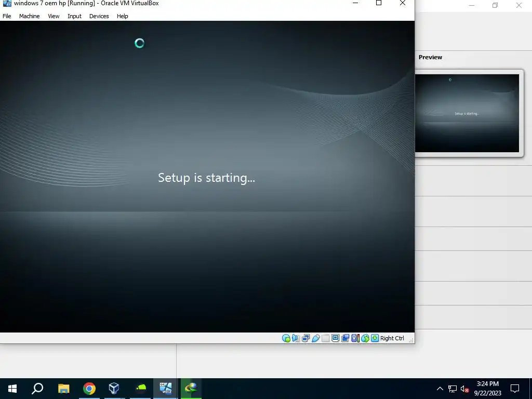Open taskbar search
The image size is (532, 399).
coord(37,389)
